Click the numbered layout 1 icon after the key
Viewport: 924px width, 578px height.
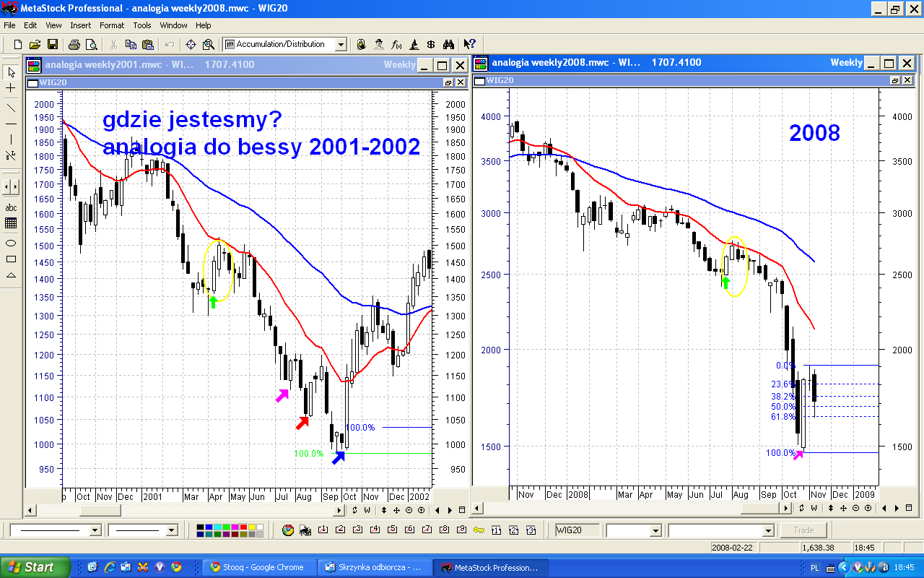[x=497, y=530]
